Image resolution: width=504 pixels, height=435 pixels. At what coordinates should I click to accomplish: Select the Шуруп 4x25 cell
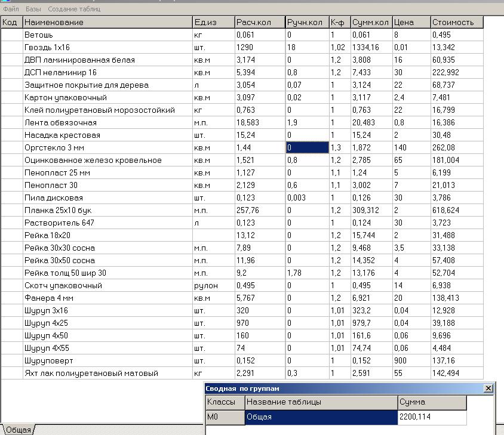[x=107, y=323]
